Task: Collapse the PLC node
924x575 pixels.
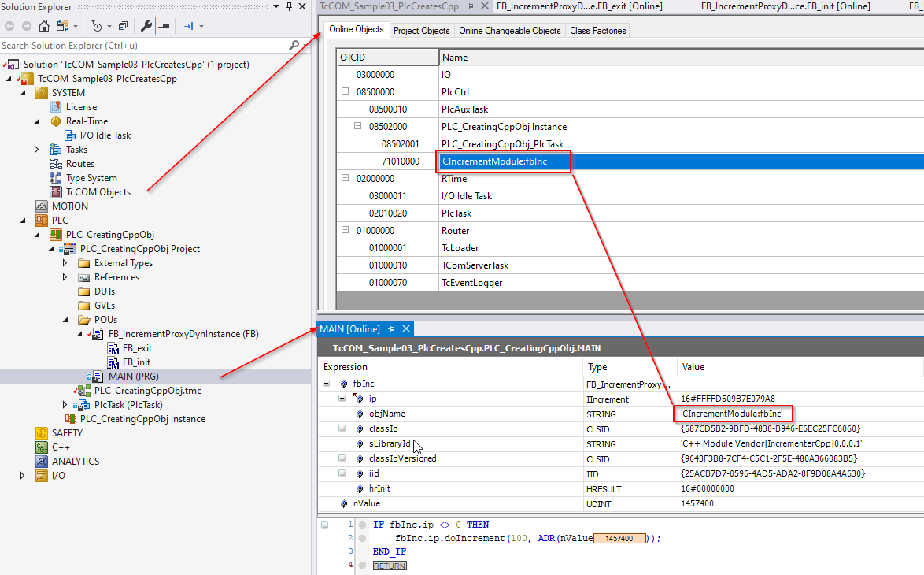Action: 23,220
